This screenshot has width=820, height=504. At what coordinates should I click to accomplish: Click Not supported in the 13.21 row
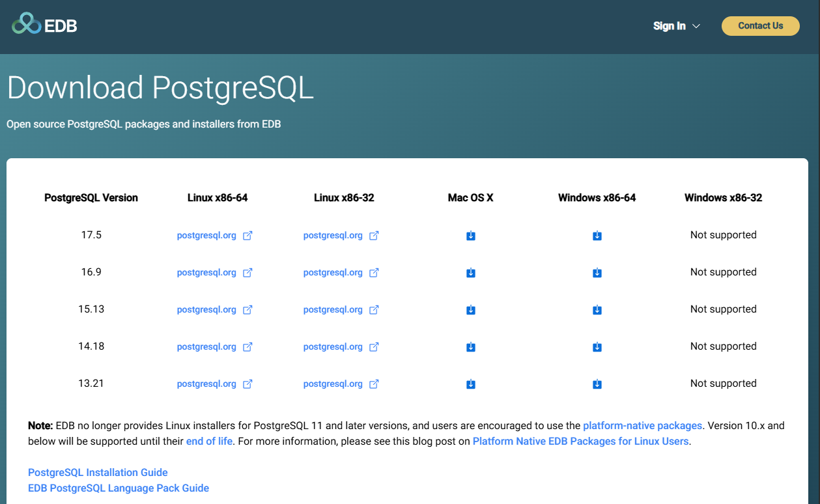point(723,384)
